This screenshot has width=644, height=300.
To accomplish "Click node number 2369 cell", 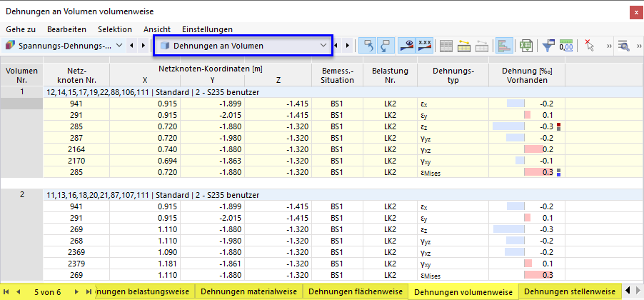I will tap(76, 252).
